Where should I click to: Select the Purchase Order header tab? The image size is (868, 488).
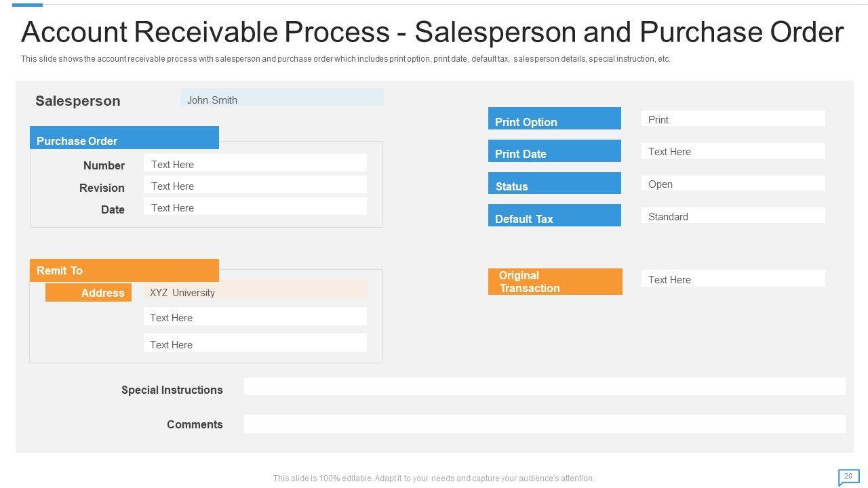(124, 138)
